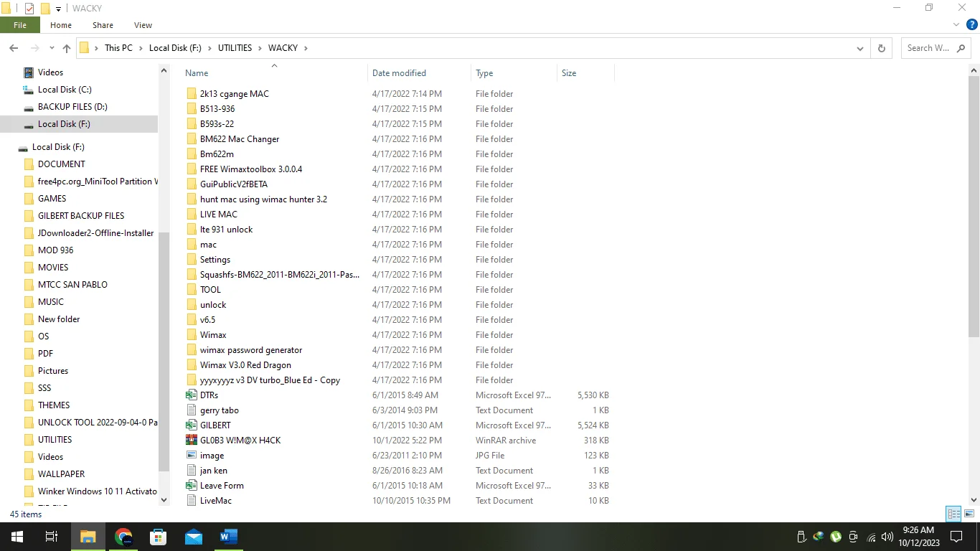The height and width of the screenshot is (551, 980).
Task: Click the volume speaker tray icon
Action: click(x=887, y=537)
